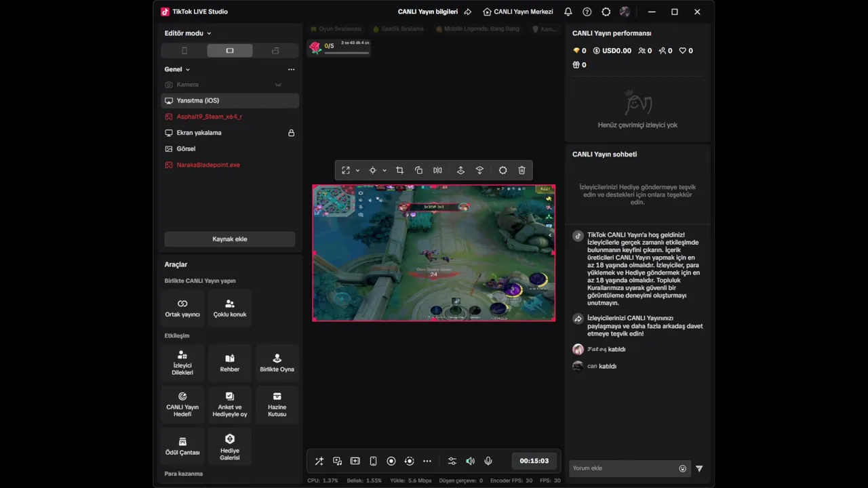
Task: Click the Kaynak ekle button
Action: click(230, 239)
